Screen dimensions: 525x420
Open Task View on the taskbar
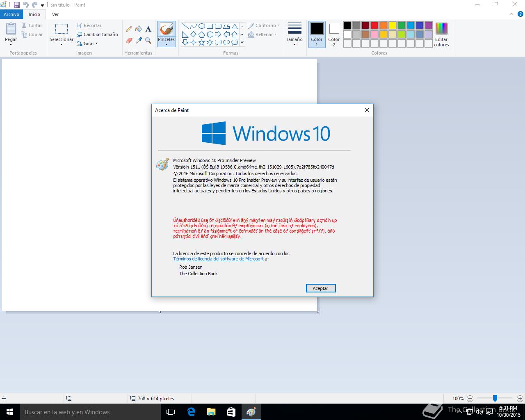pos(171,412)
